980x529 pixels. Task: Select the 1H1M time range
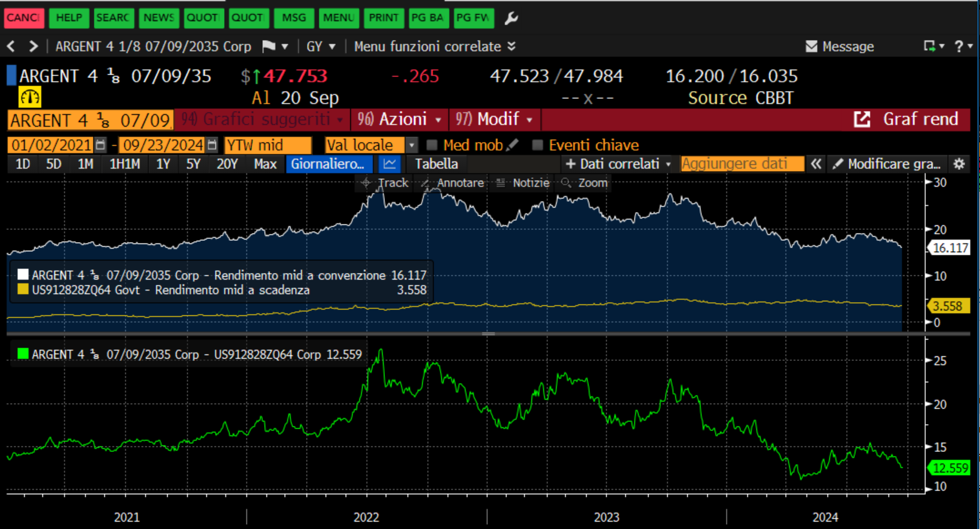[124, 164]
